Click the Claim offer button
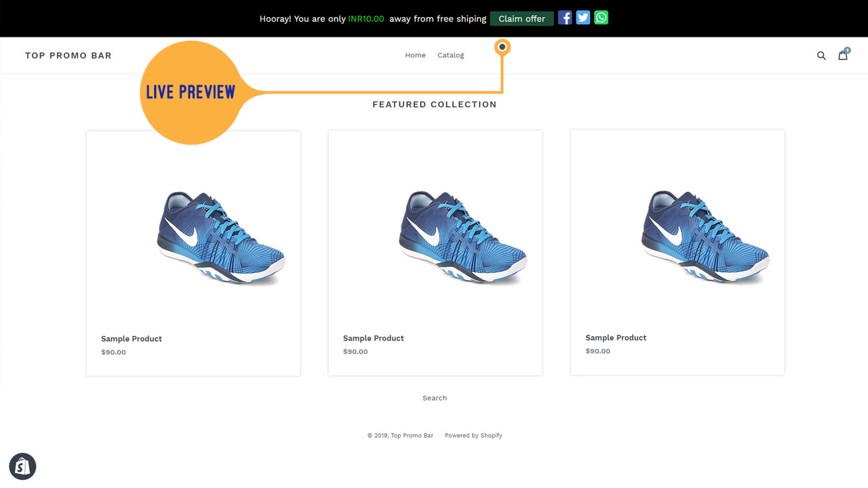 coord(521,18)
